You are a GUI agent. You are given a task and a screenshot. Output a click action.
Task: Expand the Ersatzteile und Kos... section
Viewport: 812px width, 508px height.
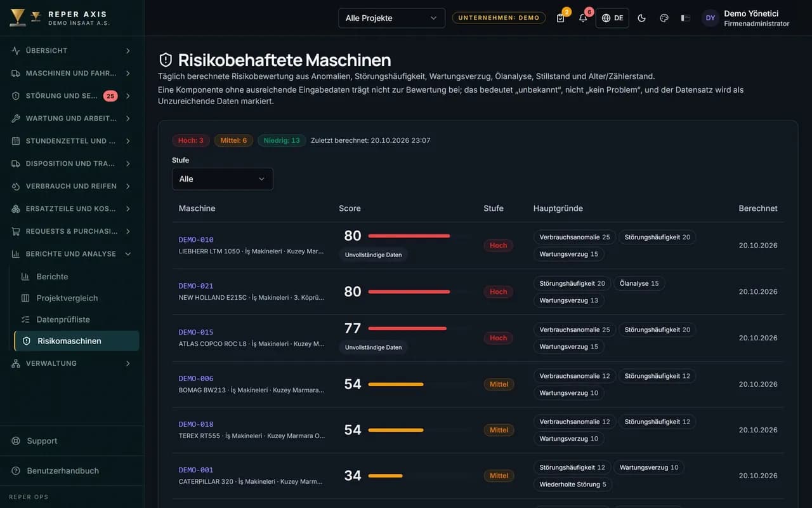click(x=72, y=208)
